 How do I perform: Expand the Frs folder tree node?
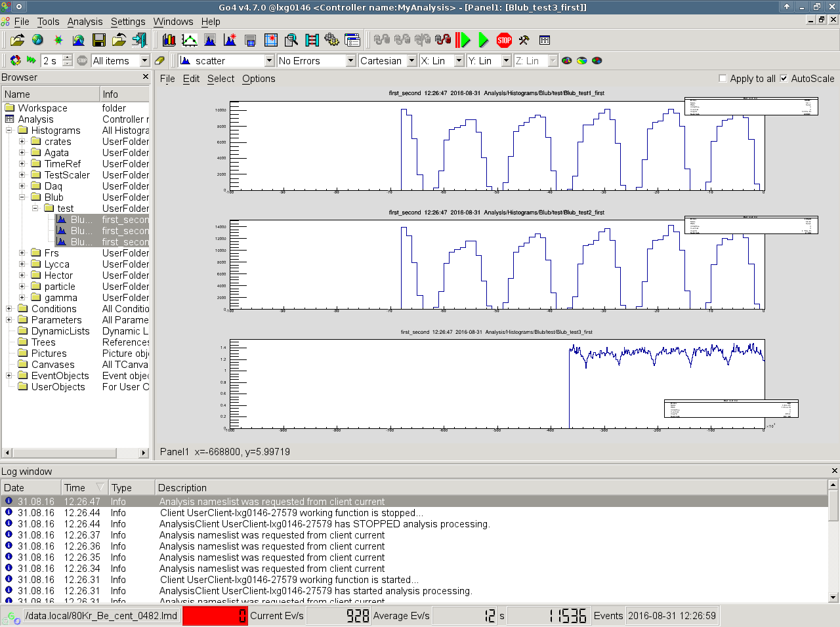coord(22,253)
